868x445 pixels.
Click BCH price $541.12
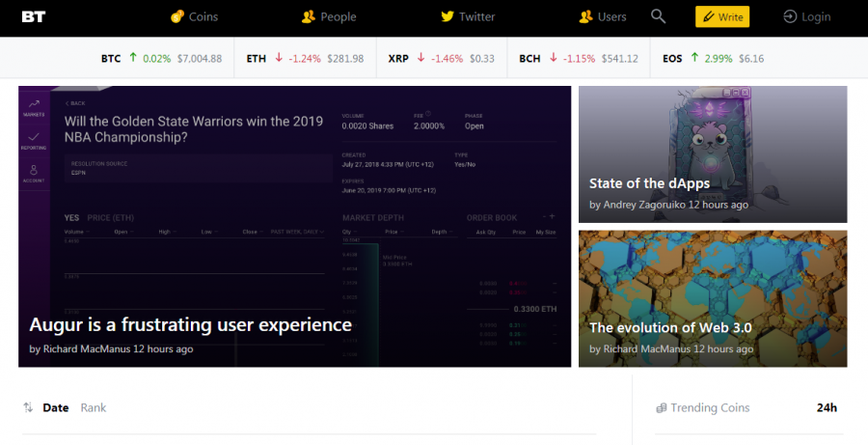pos(620,58)
